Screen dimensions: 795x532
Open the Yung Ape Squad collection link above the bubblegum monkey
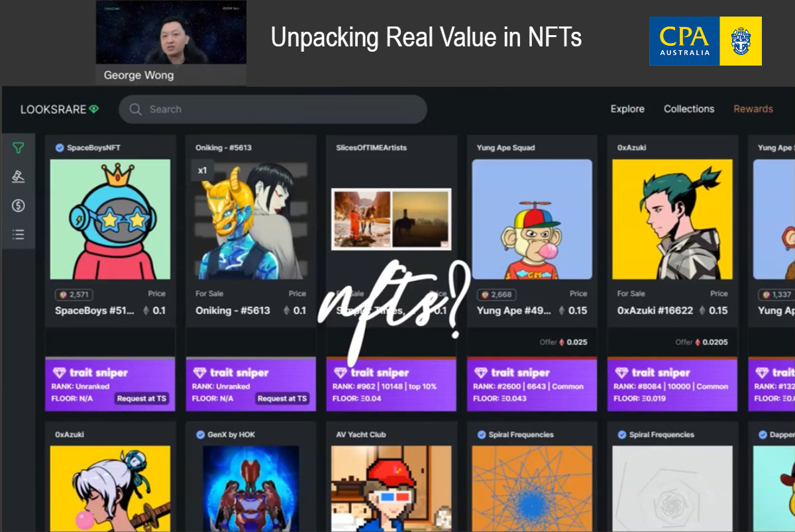(505, 148)
